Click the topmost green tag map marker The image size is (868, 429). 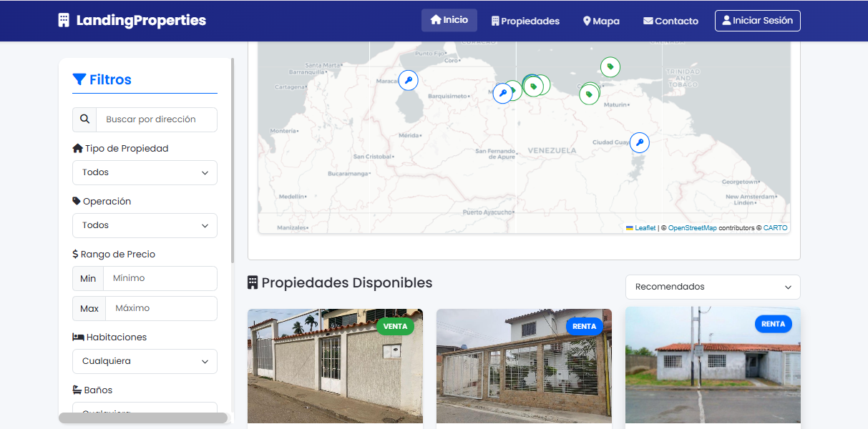(x=610, y=67)
